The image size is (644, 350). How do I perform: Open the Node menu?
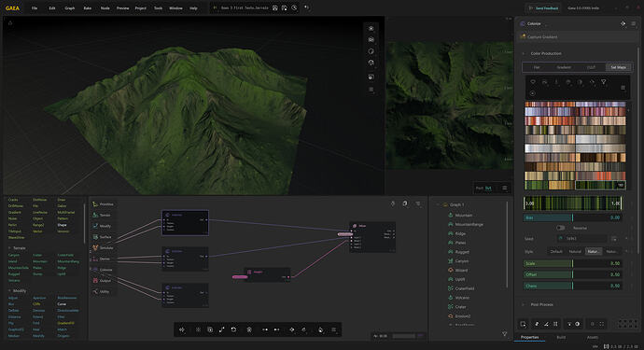coord(105,8)
